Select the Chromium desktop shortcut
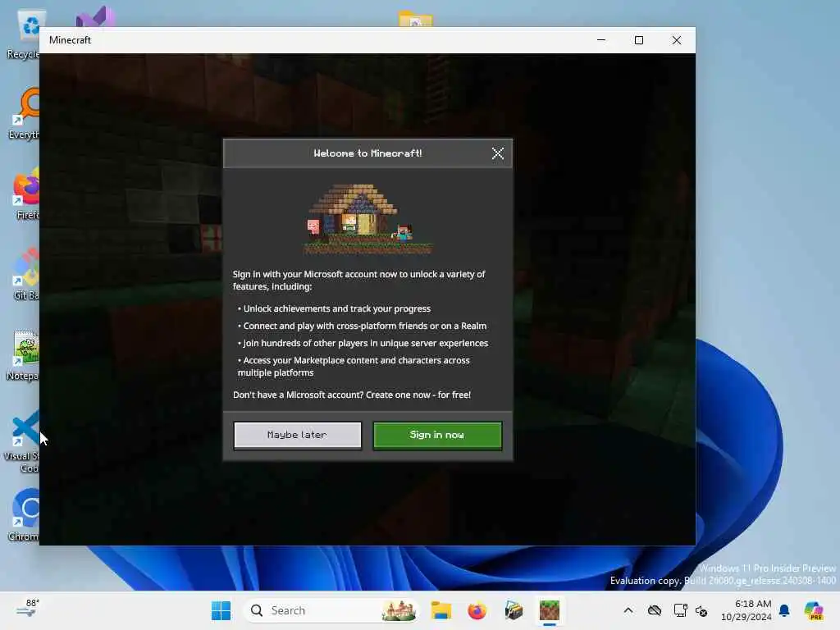Screen dimensions: 840x630 [x=23, y=515]
